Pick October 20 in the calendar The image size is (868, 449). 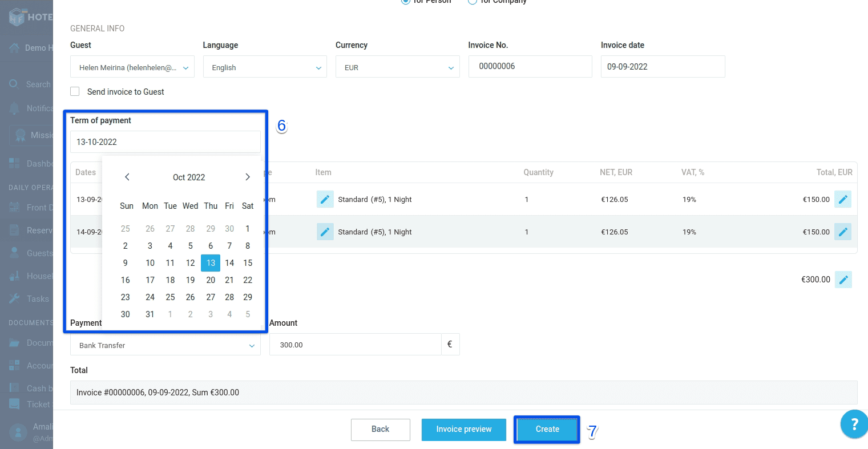pyautogui.click(x=211, y=280)
